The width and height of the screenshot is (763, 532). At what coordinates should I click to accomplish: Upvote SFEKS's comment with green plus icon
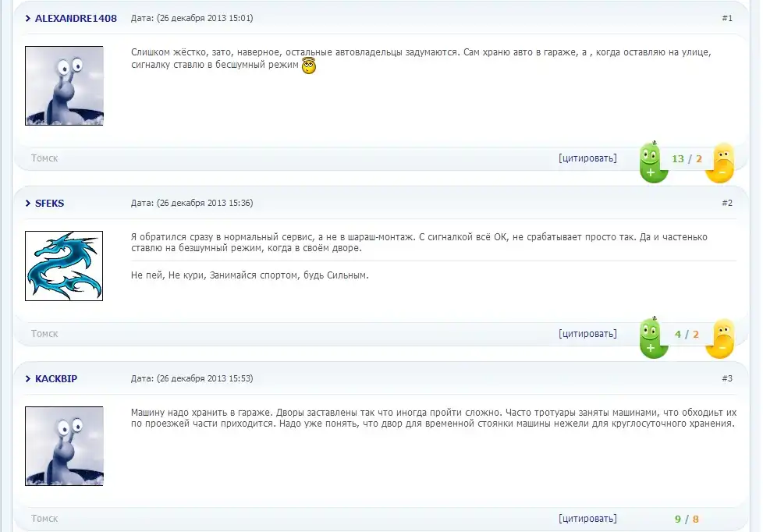(652, 338)
